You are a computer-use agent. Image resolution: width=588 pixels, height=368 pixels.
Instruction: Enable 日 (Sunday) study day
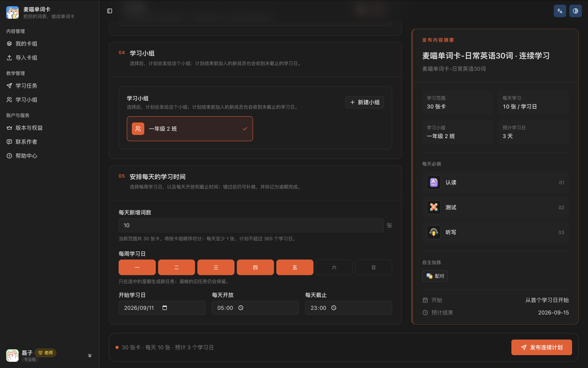pos(374,267)
